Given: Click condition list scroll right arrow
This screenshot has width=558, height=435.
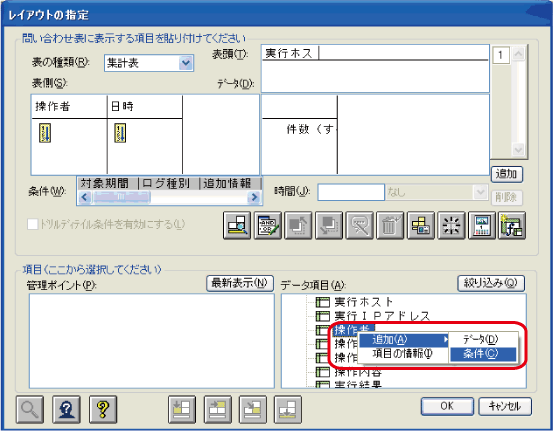Looking at the screenshot, I should [254, 197].
